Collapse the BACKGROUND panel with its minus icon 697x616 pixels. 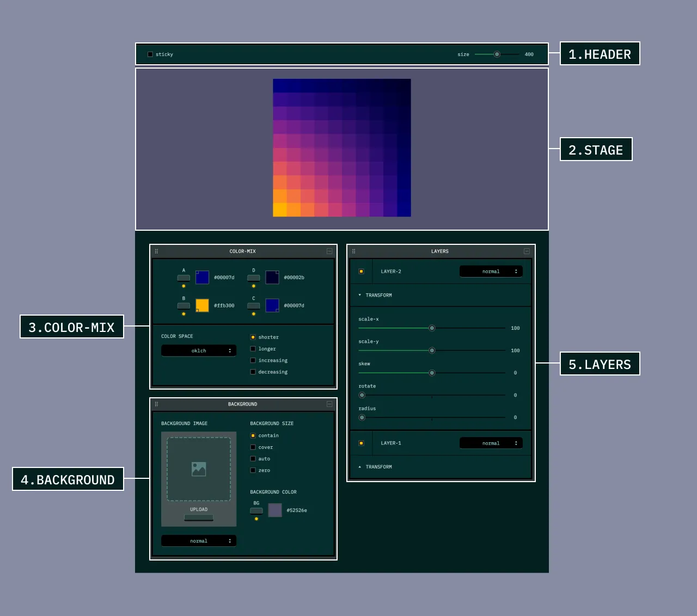[x=329, y=404]
